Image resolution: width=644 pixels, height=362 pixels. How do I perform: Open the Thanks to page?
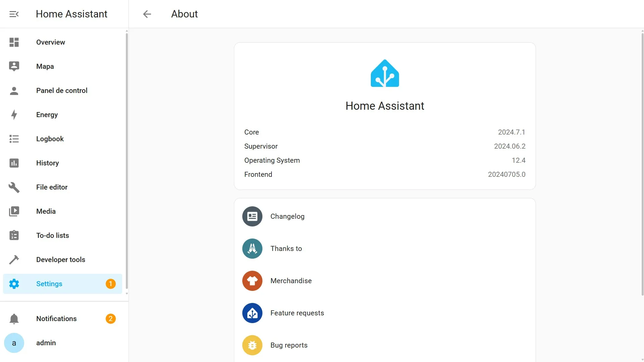tap(385, 249)
